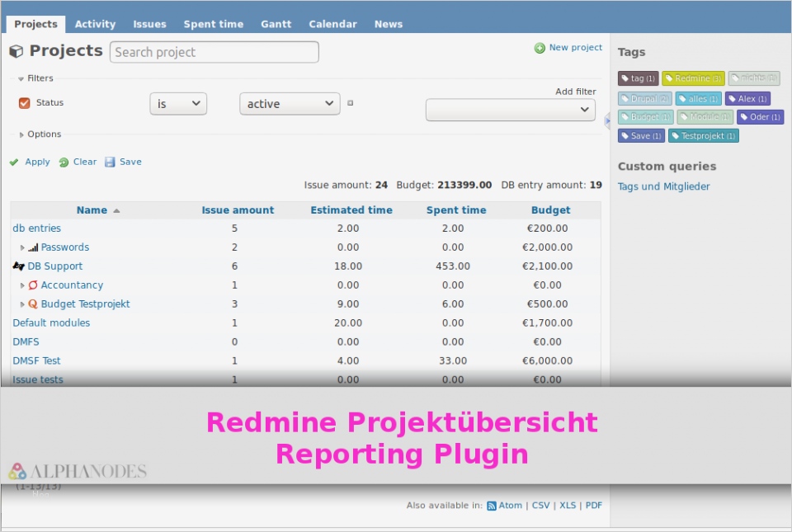Open the Spent time tab
Image resolution: width=792 pixels, height=532 pixels.
[x=213, y=24]
